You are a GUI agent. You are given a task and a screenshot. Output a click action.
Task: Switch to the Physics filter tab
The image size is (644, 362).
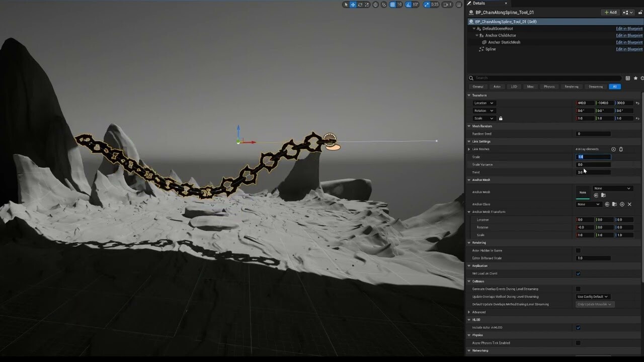(x=549, y=86)
